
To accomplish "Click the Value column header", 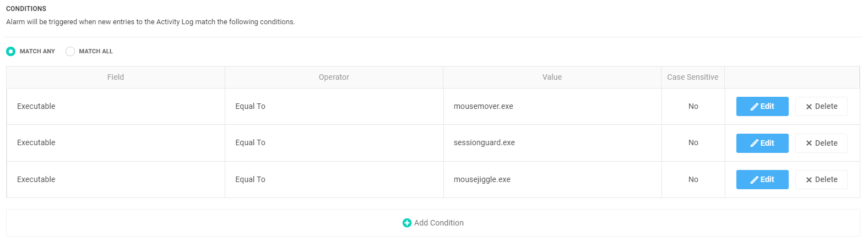I will [x=552, y=77].
